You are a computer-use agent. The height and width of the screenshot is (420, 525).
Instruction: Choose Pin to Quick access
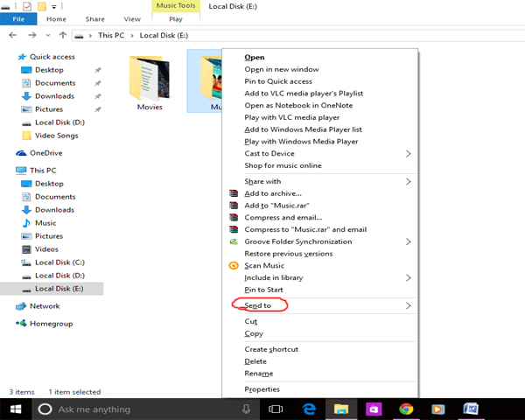click(x=278, y=81)
